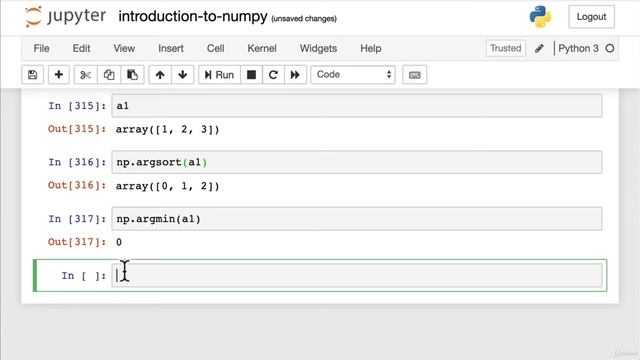Open the Help menu
Viewport: 640px width, 360px height.
(371, 48)
